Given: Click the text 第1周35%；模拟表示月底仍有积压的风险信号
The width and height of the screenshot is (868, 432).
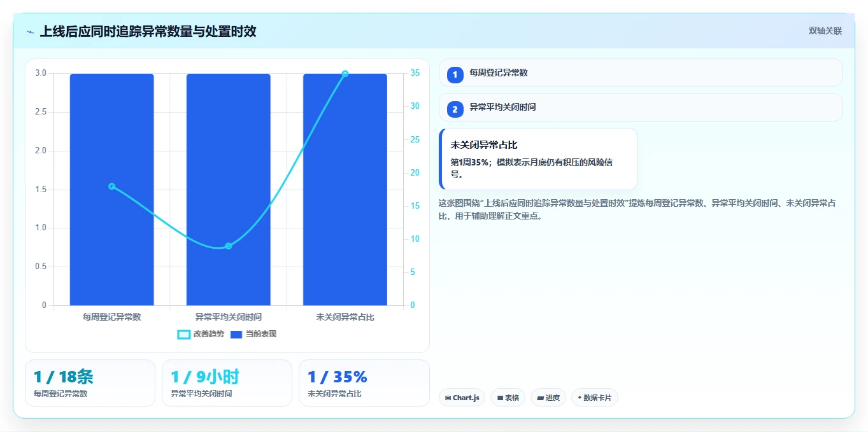Looking at the screenshot, I should click(532, 168).
